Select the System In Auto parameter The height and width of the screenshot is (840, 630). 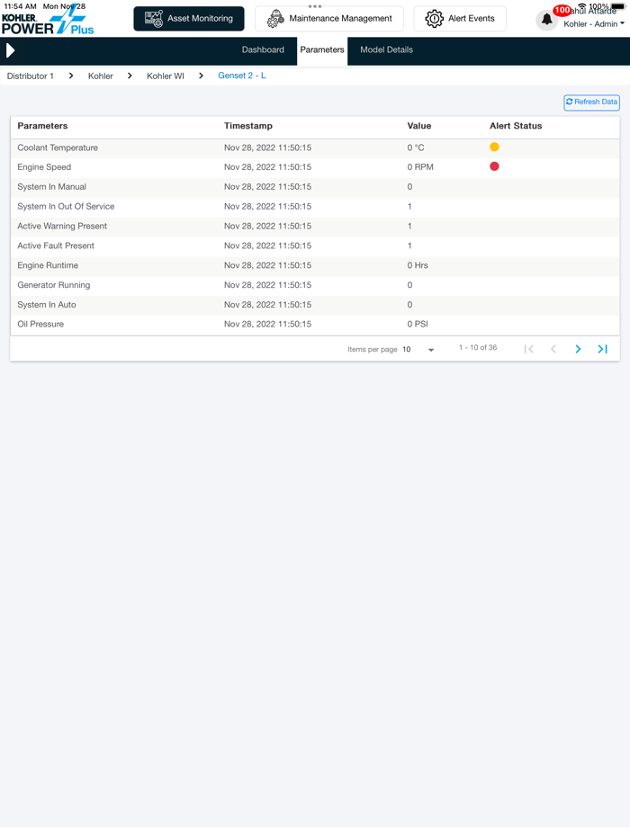47,305
